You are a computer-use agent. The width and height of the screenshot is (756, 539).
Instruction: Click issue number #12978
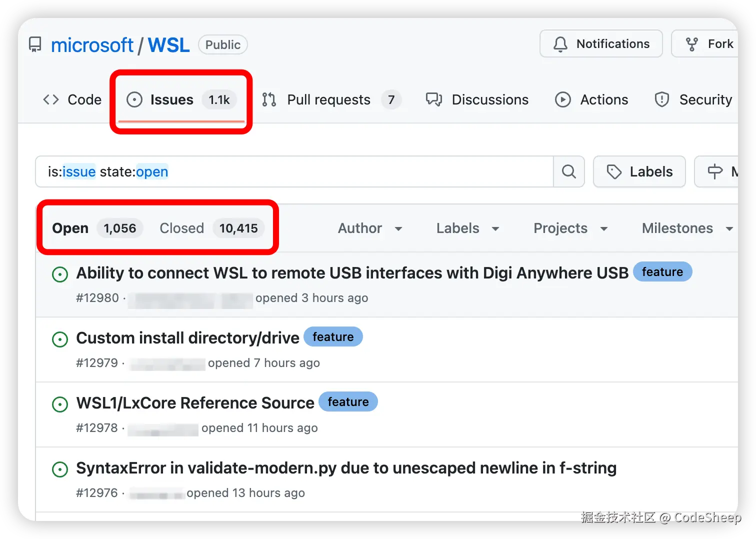click(97, 428)
